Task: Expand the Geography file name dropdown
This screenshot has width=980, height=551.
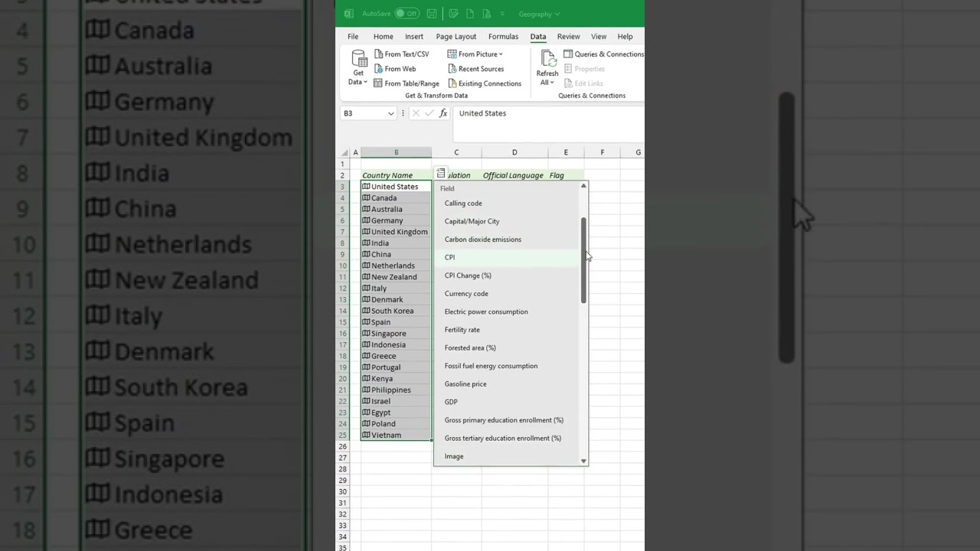Action: 557,14
